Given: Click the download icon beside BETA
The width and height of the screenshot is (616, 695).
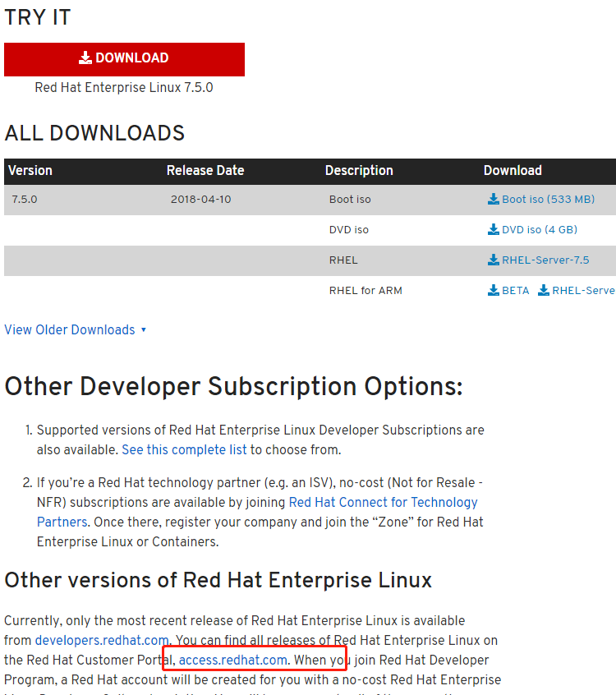Looking at the screenshot, I should pyautogui.click(x=494, y=290).
